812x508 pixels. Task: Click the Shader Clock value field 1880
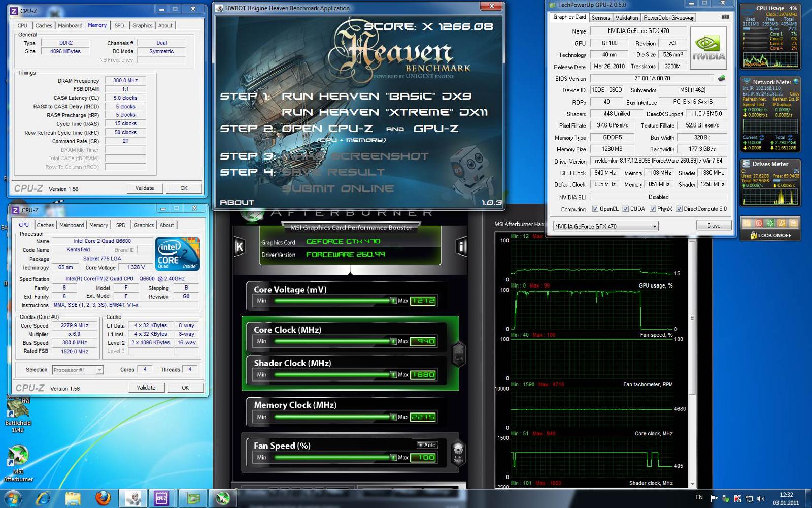tap(423, 375)
